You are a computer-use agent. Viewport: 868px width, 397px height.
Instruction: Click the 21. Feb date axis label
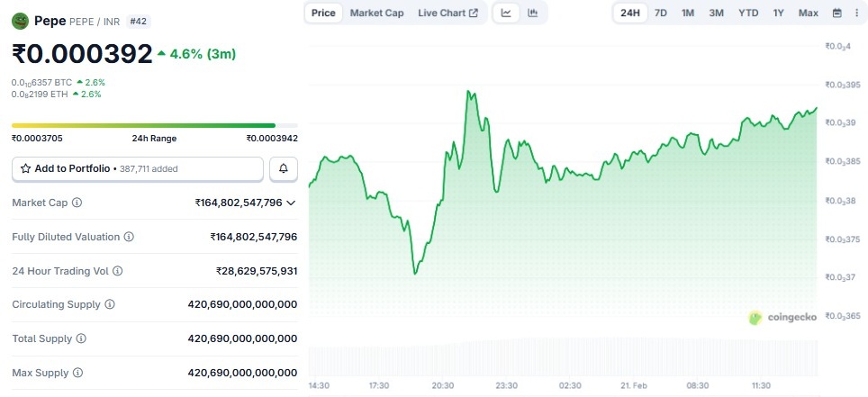[x=633, y=386]
